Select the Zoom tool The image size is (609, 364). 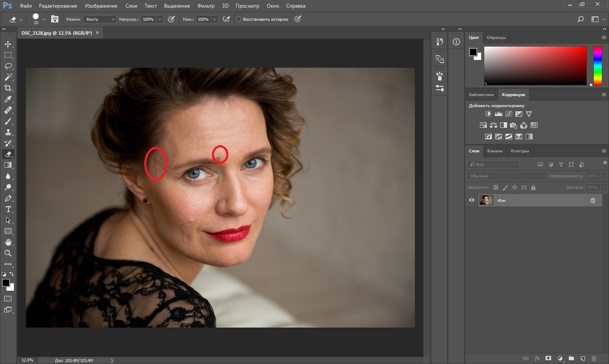tap(8, 253)
